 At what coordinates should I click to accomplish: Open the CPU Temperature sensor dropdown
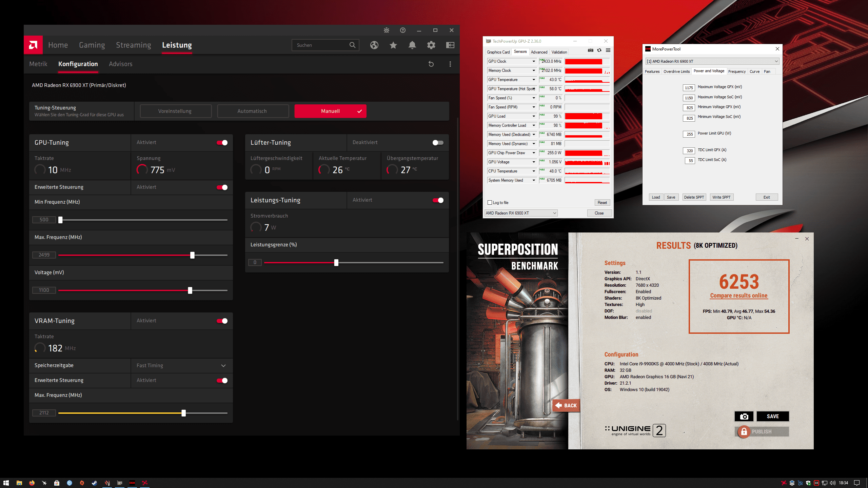pos(534,171)
